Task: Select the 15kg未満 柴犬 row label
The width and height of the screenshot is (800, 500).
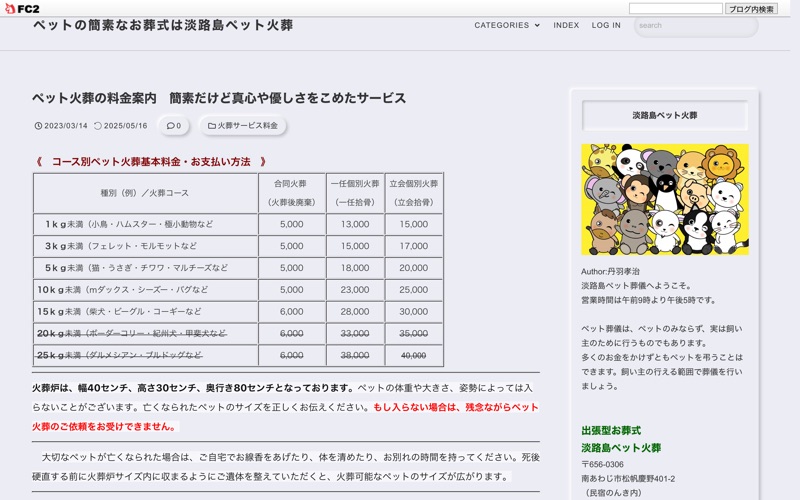Action: 119,312
